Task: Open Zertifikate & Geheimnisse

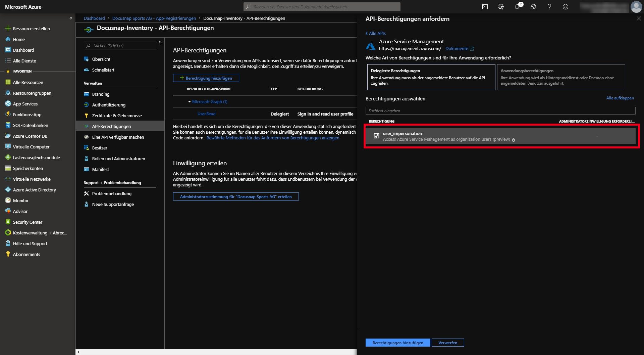Action: click(117, 116)
